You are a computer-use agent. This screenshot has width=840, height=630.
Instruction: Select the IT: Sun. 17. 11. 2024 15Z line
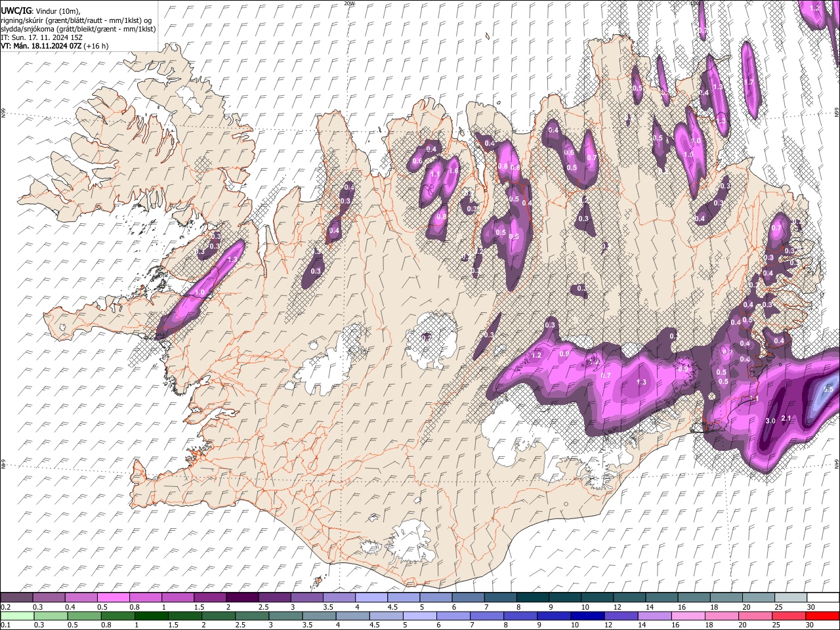tap(41, 37)
